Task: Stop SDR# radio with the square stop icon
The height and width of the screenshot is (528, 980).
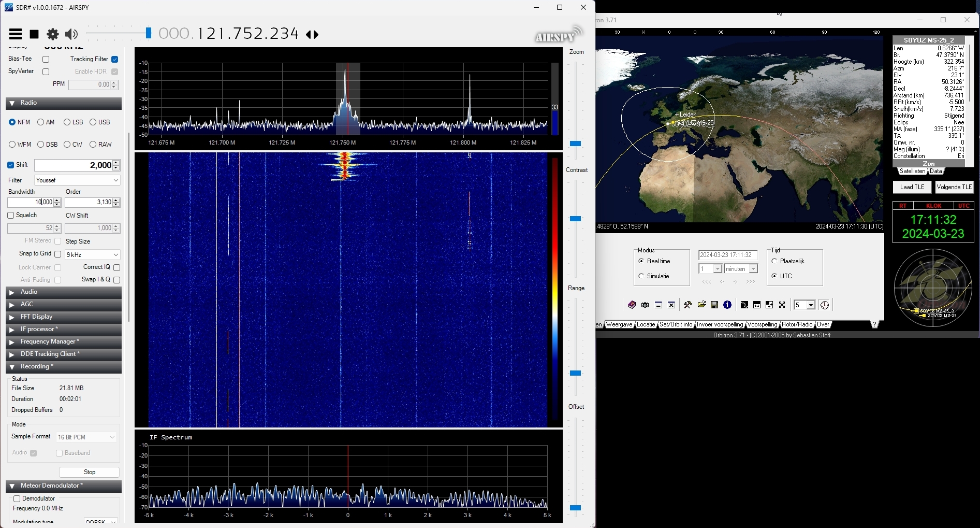Action: coord(34,34)
